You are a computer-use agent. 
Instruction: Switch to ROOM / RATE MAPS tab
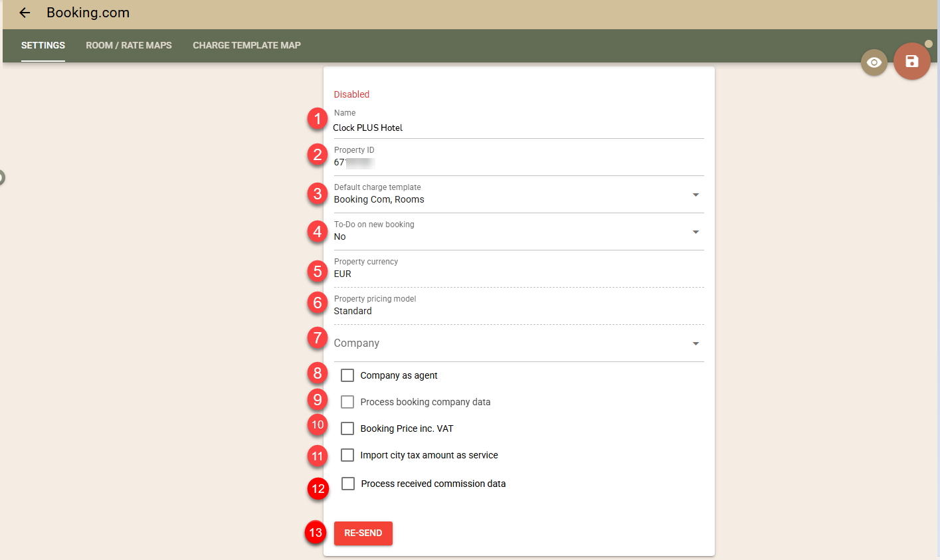(x=129, y=45)
